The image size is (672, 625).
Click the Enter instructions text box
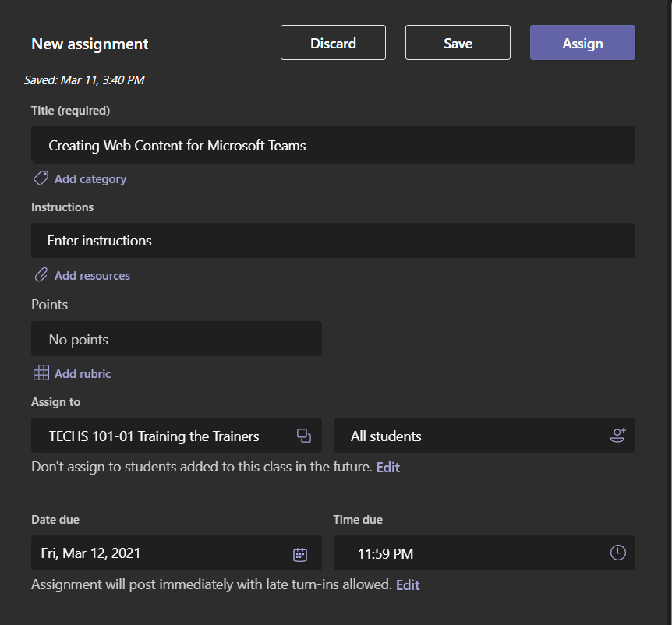(x=333, y=240)
